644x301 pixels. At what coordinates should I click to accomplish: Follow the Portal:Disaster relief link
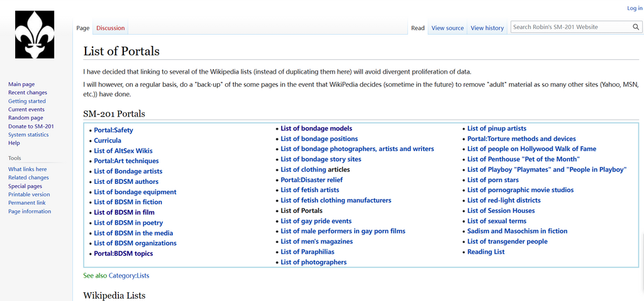click(x=311, y=179)
